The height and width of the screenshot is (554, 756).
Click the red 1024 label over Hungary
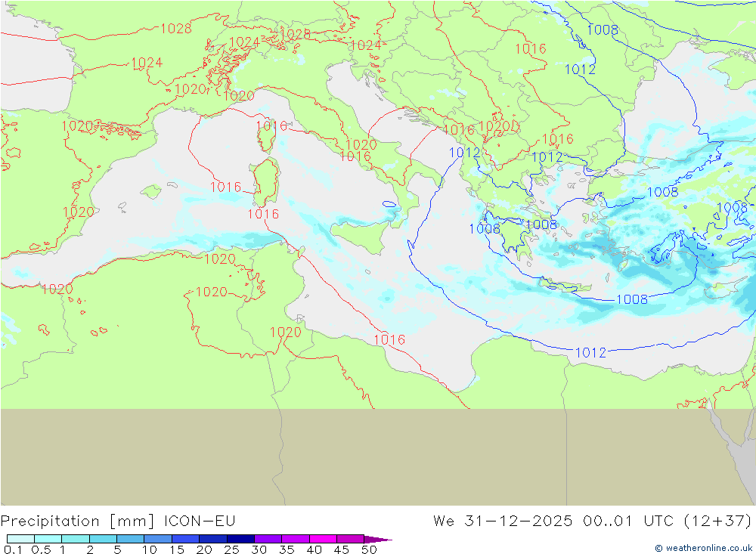point(365,45)
